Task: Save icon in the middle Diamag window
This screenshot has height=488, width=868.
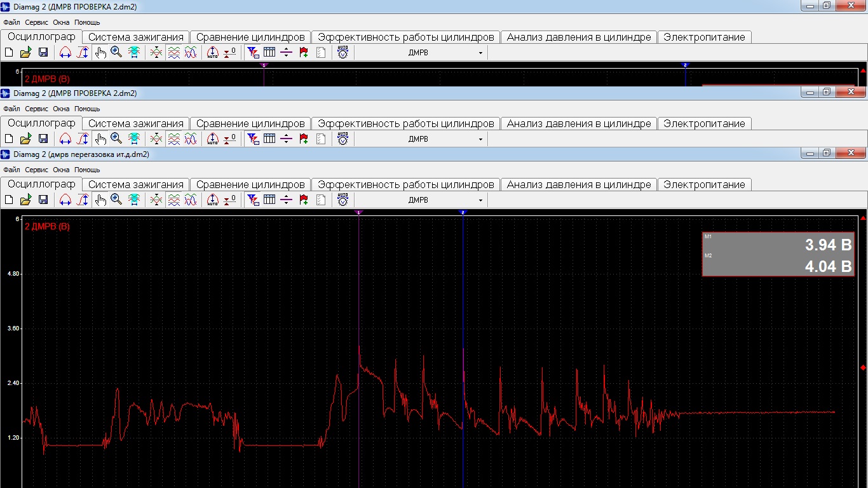Action: pos(43,139)
